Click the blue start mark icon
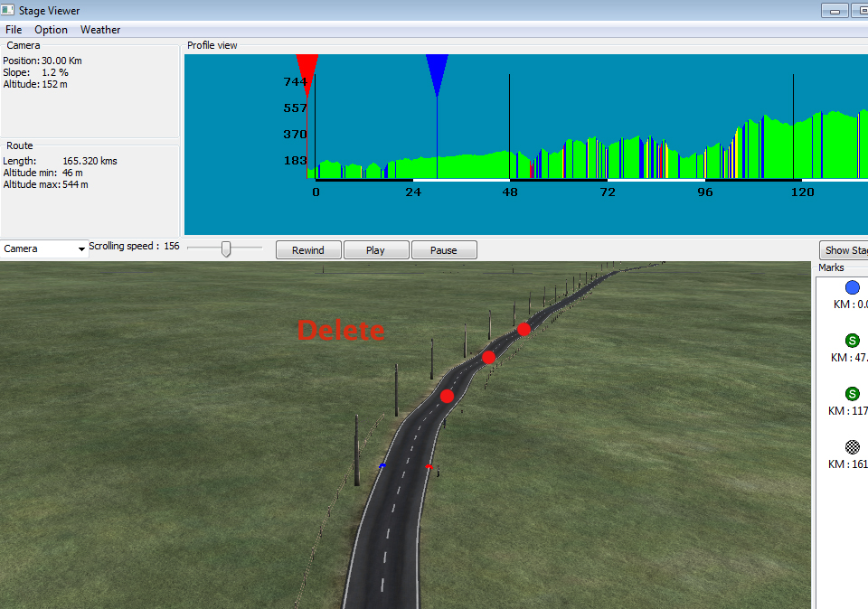 [852, 287]
